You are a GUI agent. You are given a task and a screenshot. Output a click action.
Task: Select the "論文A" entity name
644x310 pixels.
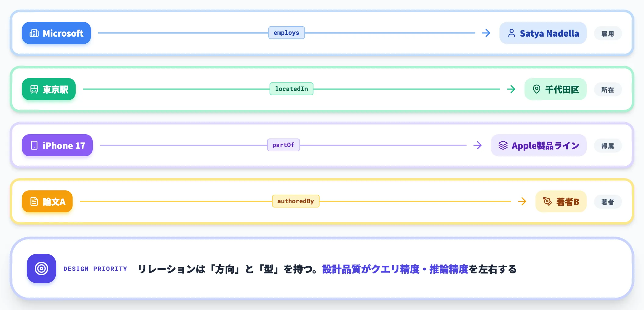(54, 202)
